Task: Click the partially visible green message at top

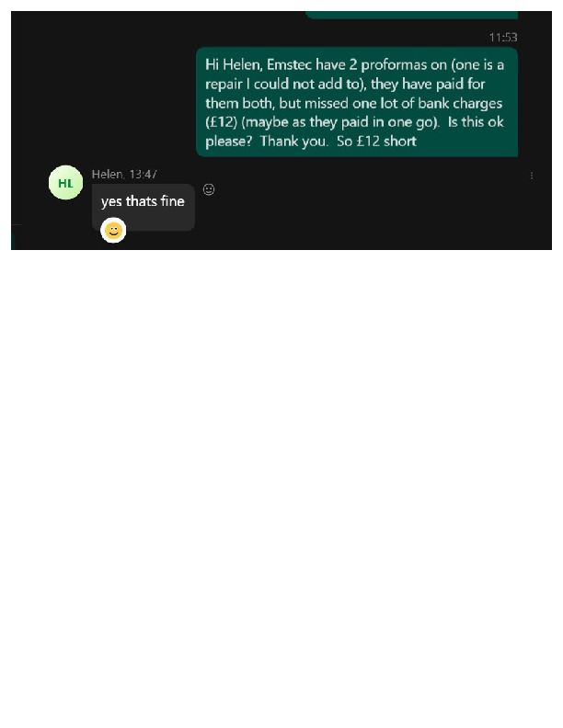Action: tap(411, 15)
